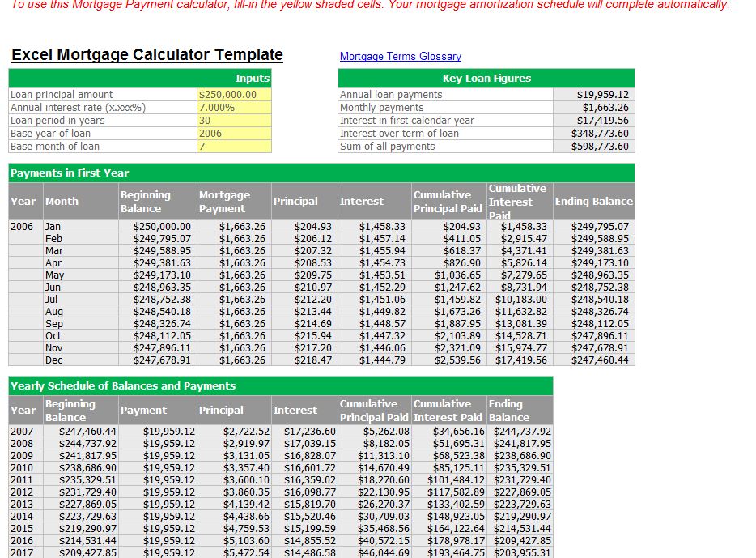Click monthly payments value in Key Loan Figures
Image resolution: width=756 pixels, height=558 pixels.
click(x=594, y=108)
